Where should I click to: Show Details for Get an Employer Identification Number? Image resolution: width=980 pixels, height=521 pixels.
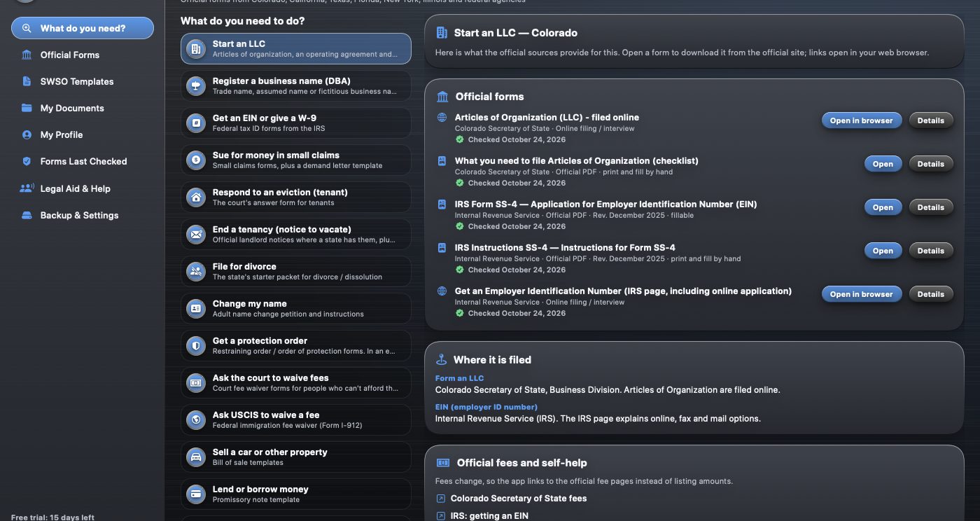point(931,294)
